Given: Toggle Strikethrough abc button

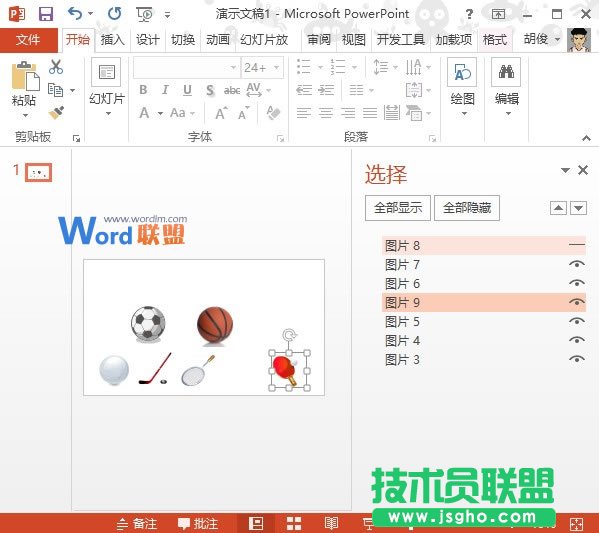Looking at the screenshot, I should point(232,90).
